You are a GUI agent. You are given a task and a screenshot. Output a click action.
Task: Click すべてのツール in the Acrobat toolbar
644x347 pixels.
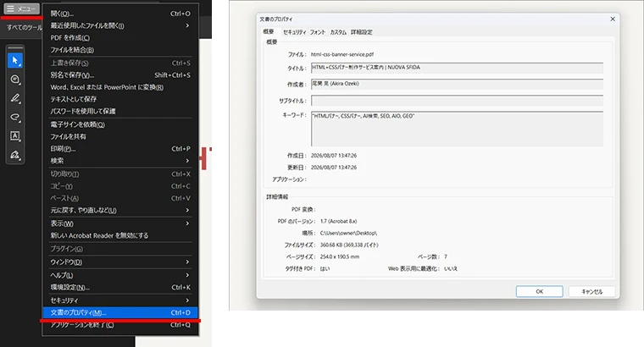tap(25, 27)
